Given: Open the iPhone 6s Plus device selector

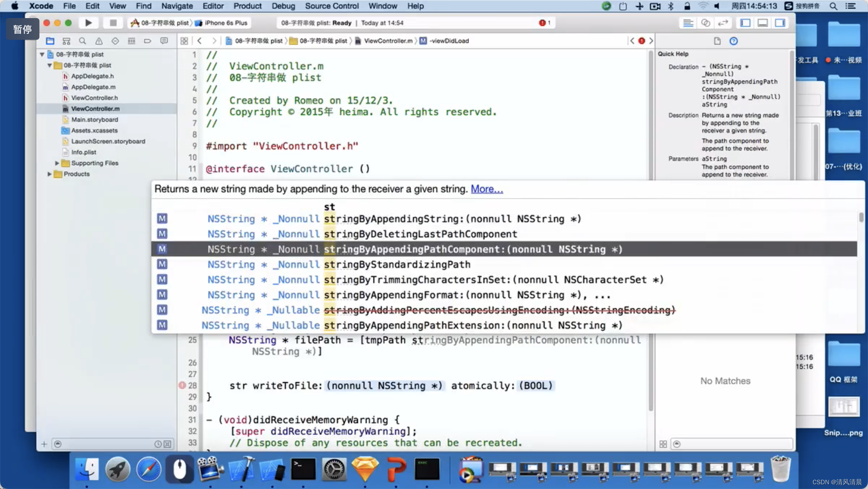Looking at the screenshot, I should coord(221,23).
